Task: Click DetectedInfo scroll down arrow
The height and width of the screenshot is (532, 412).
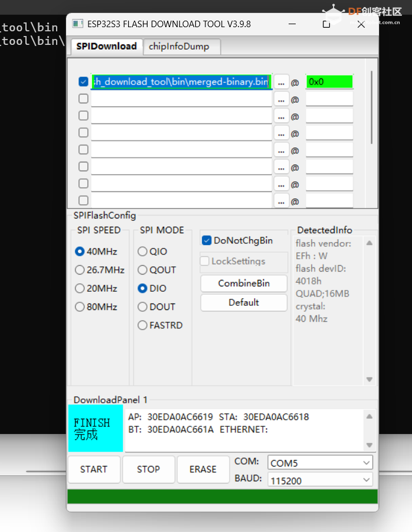Action: [x=370, y=379]
